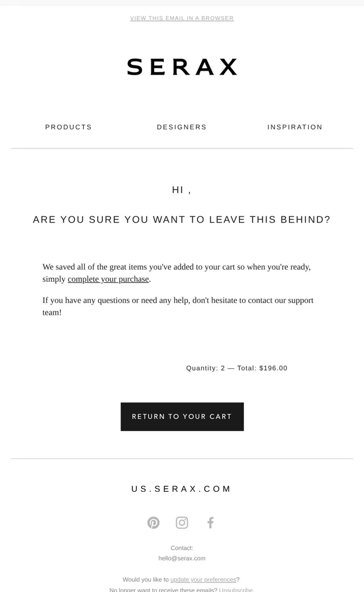This screenshot has width=364, height=592.
Task: Follow the 'complete your purchase' link
Action: 108,279
